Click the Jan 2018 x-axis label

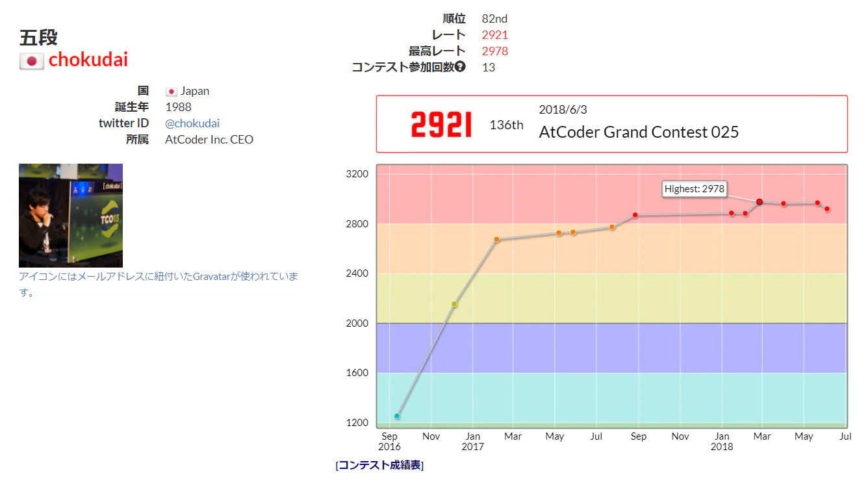[x=722, y=442]
